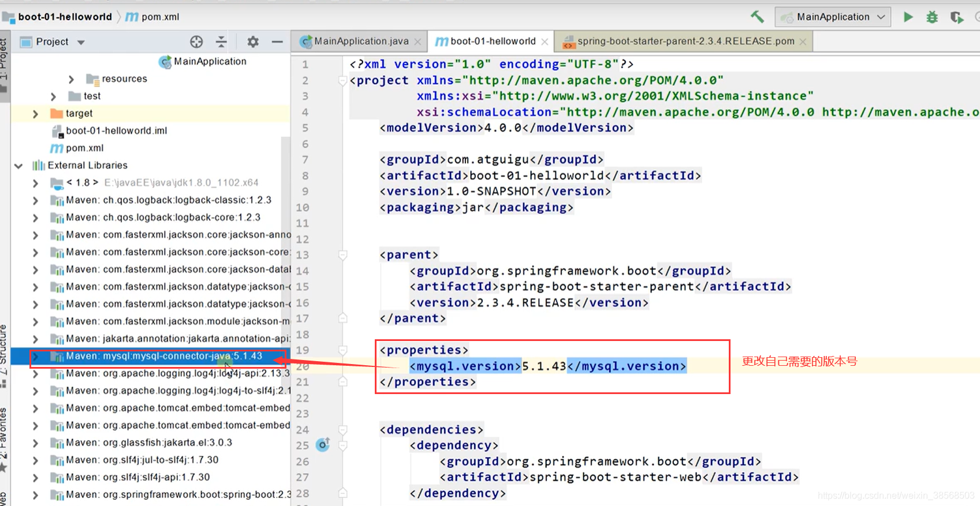Viewport: 980px width, 506px height.
Task: Expand the logback-classic:1.2.3 library
Action: click(x=36, y=200)
